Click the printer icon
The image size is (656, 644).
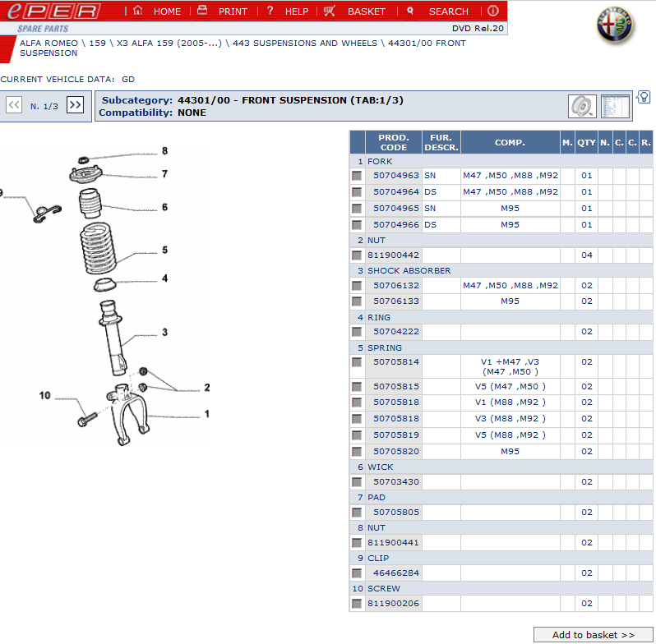(x=202, y=10)
